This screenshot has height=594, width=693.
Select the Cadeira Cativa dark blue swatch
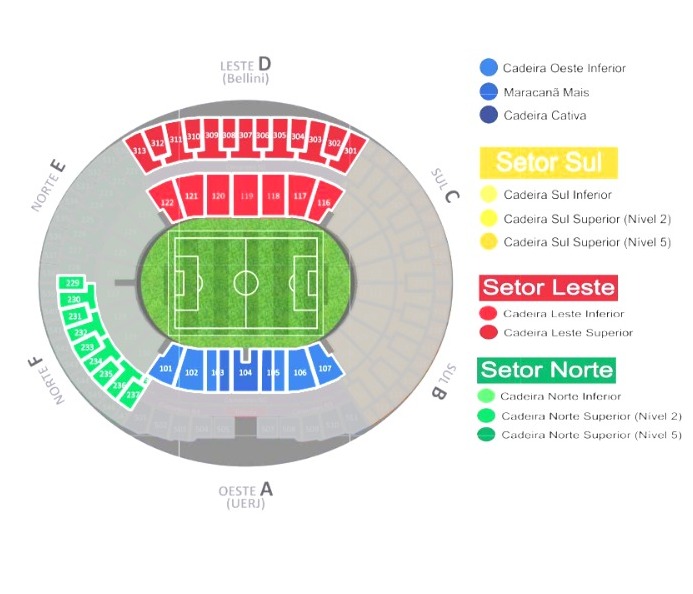click(488, 115)
